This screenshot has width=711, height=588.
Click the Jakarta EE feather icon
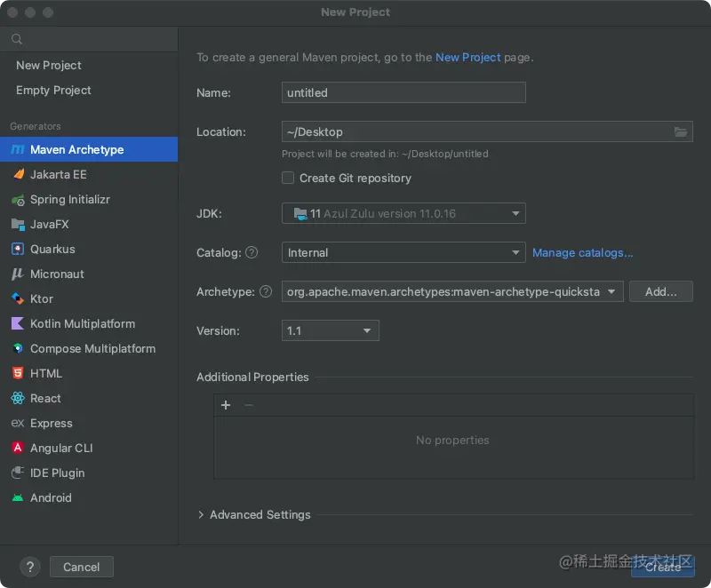(x=18, y=174)
